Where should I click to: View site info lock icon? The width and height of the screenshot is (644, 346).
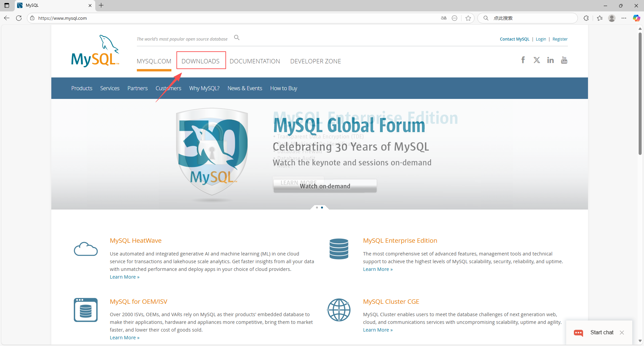pyautogui.click(x=32, y=18)
